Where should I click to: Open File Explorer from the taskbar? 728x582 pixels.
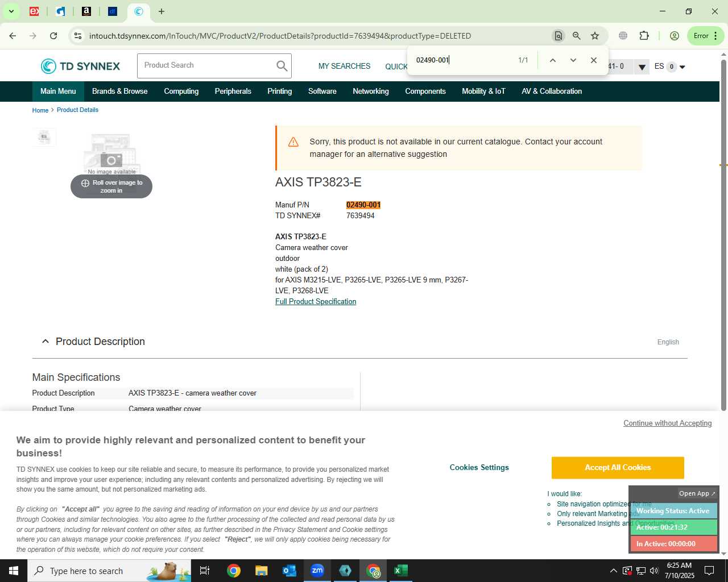pos(261,571)
